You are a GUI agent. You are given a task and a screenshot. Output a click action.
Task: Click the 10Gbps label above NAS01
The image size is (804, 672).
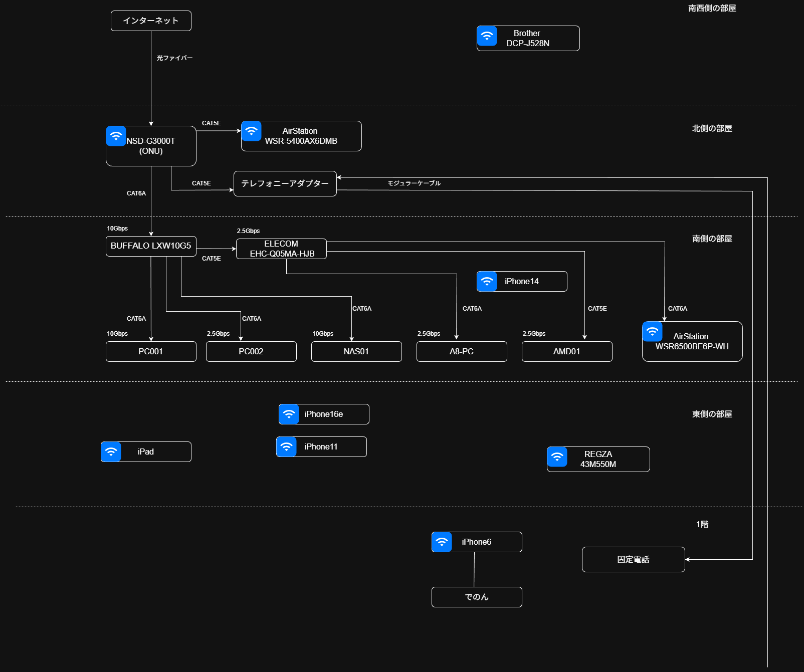tap(323, 334)
